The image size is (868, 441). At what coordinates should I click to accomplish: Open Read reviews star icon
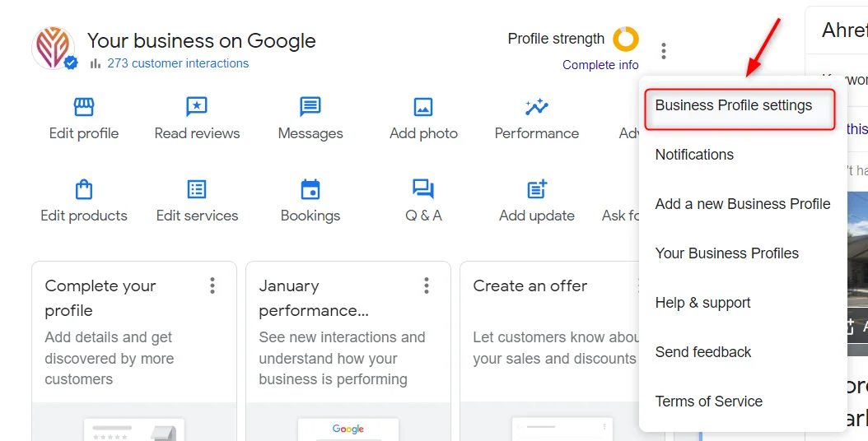(197, 106)
